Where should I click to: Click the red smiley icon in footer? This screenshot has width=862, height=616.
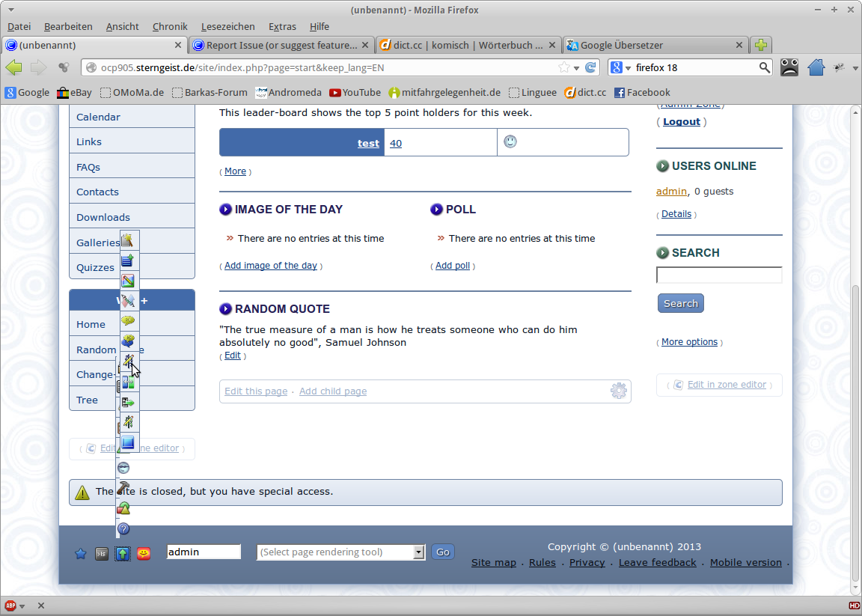[x=144, y=554]
